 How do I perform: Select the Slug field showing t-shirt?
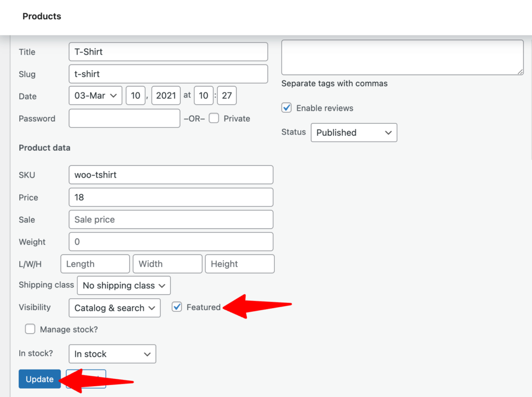tap(168, 74)
